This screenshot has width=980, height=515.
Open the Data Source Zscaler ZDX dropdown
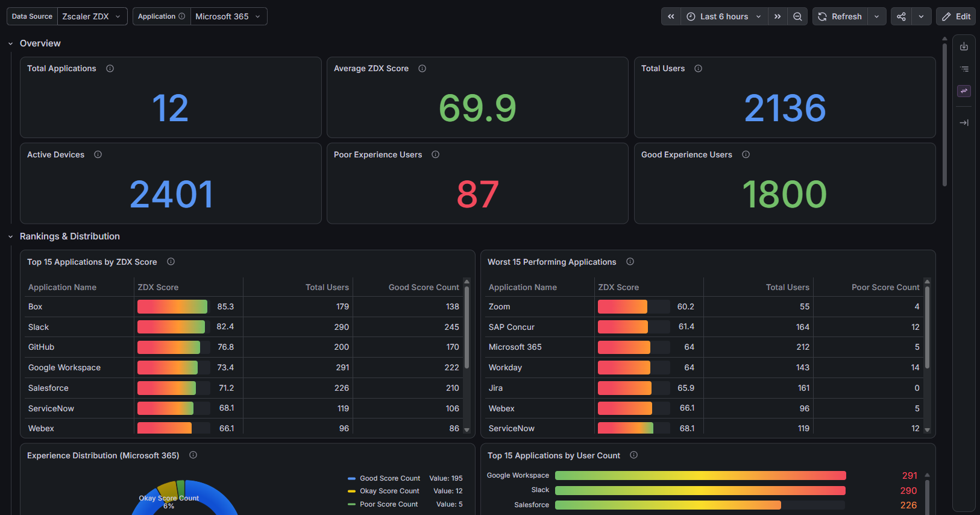point(92,16)
